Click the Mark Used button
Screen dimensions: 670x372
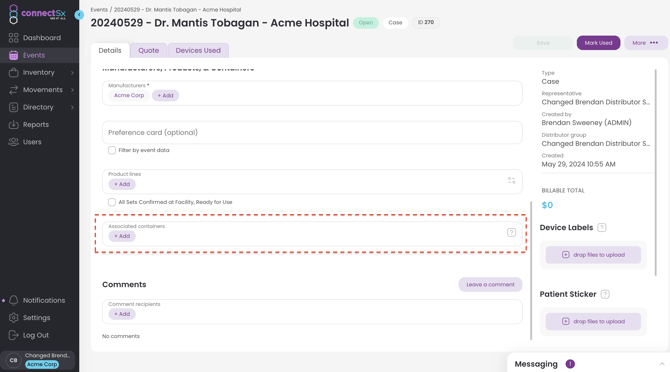[598, 43]
